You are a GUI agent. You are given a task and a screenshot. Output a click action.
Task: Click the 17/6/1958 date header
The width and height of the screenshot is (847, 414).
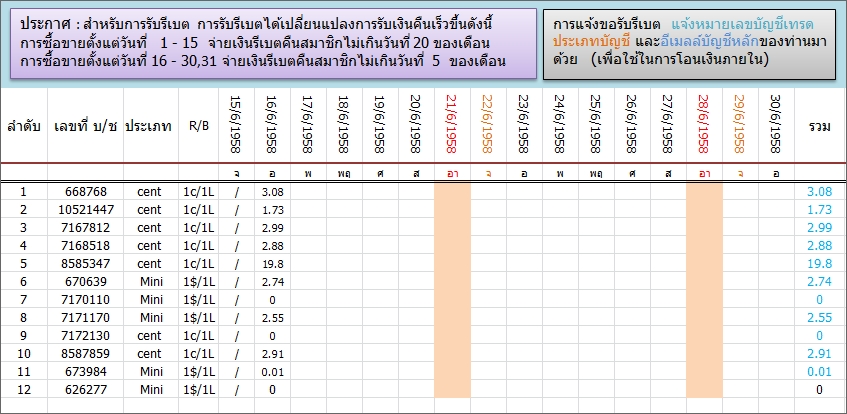(308, 124)
